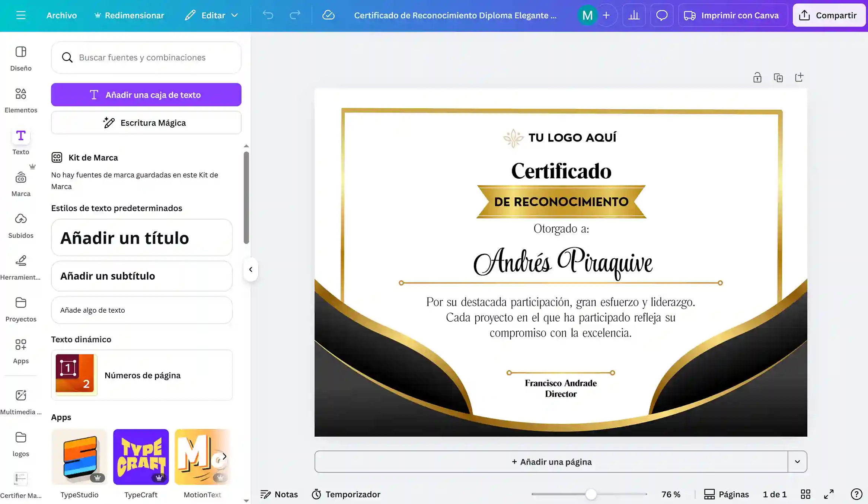868x504 pixels.
Task: Open the grid view icon
Action: (805, 494)
